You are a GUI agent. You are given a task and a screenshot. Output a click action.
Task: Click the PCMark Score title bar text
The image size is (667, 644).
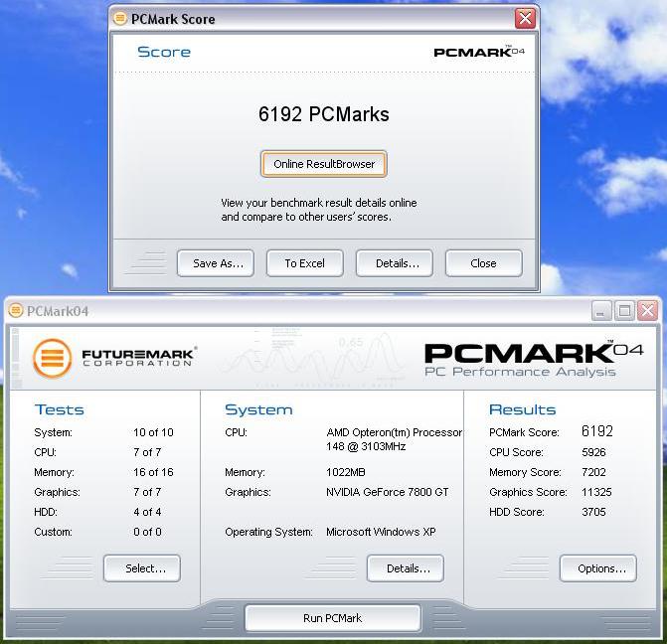(x=173, y=19)
